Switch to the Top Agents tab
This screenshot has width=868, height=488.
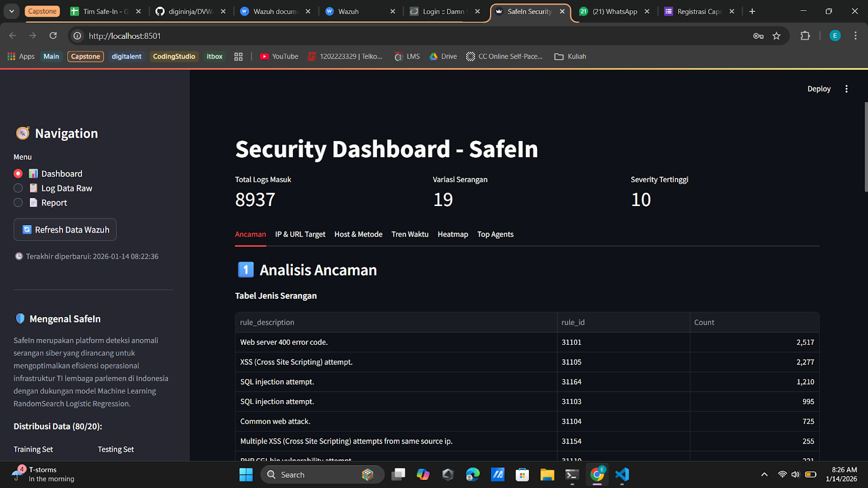(495, 234)
